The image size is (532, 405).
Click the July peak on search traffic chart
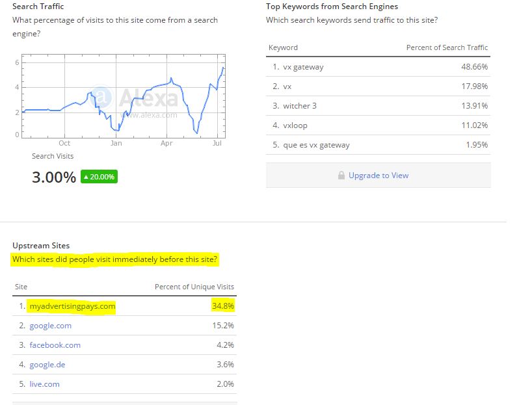(x=223, y=68)
